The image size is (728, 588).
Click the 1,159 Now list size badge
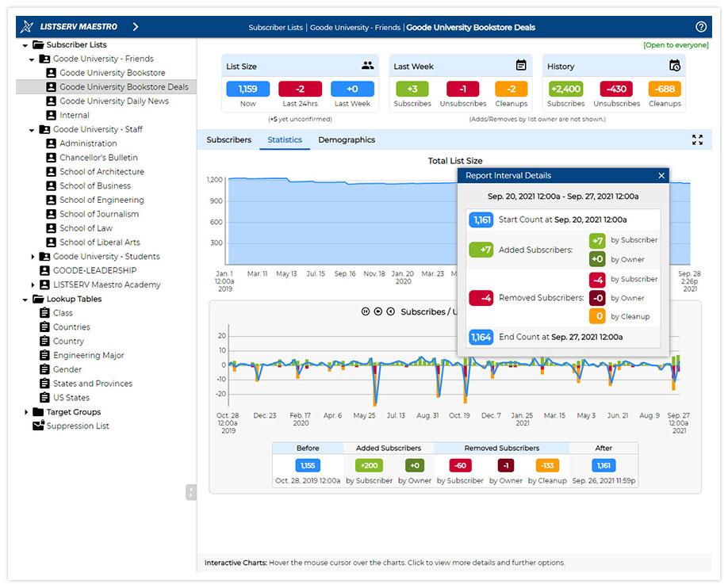click(248, 89)
